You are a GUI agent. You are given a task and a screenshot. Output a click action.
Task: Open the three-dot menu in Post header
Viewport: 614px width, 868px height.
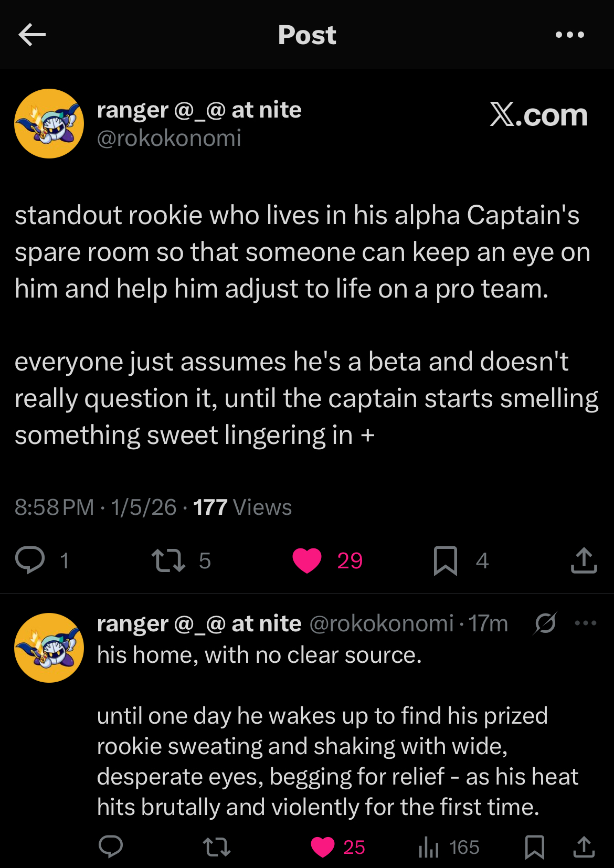(569, 35)
